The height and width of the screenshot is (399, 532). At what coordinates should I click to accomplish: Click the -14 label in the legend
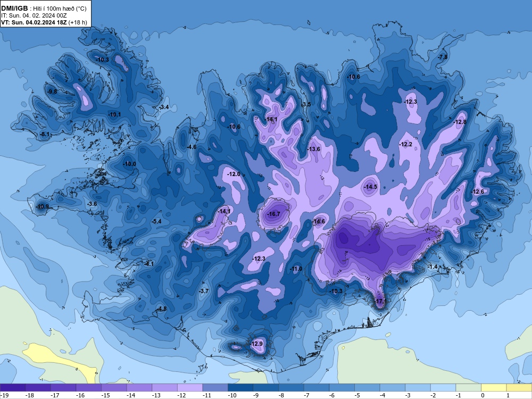(131, 395)
